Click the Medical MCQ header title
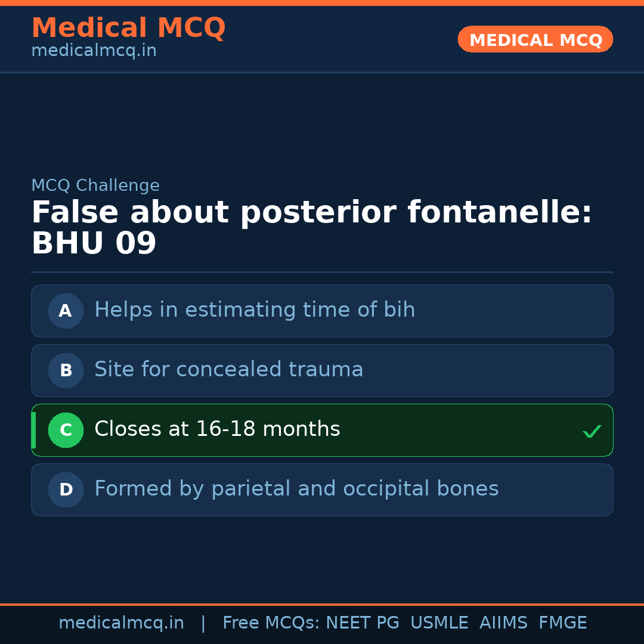The width and height of the screenshot is (644, 644). (x=128, y=28)
